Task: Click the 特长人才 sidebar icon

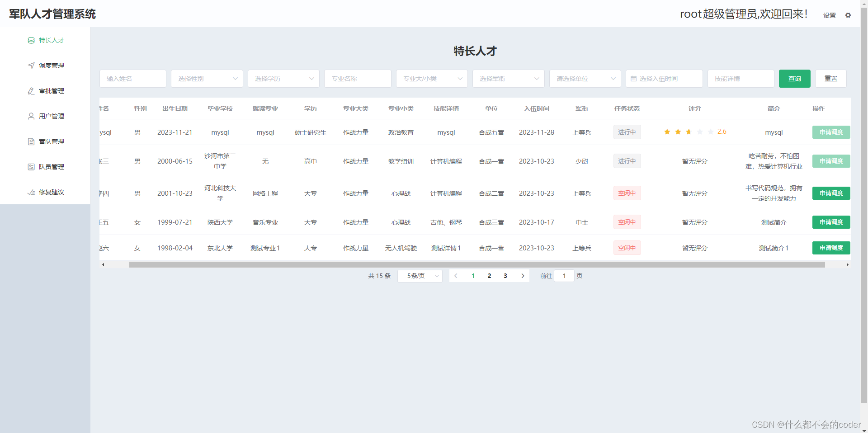Action: (31, 40)
